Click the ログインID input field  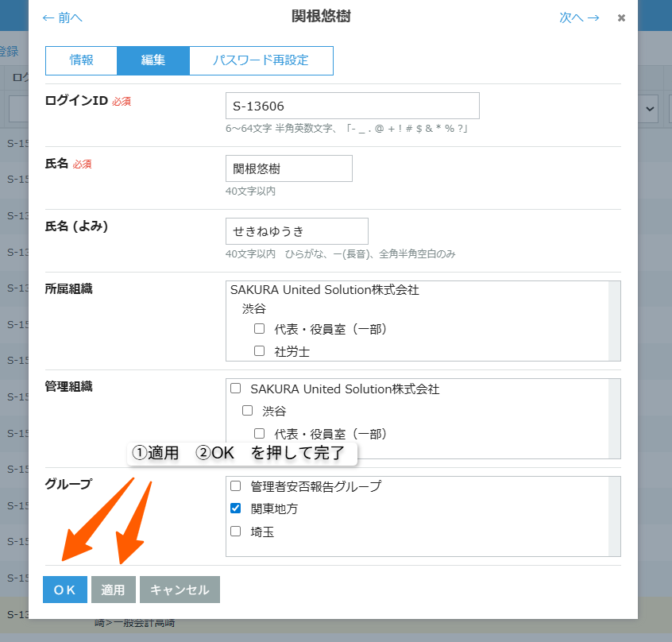pyautogui.click(x=352, y=106)
